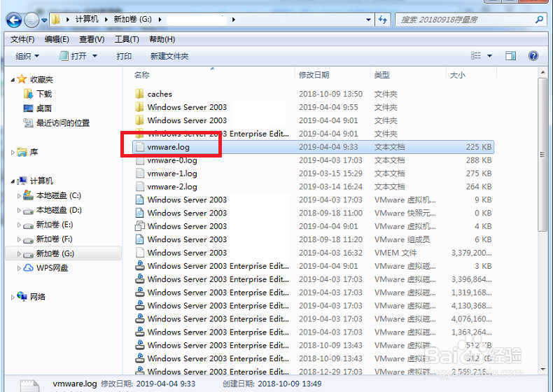This screenshot has width=553, height=392.
Task: Refresh the folder via address bar refresh icon
Action: [x=382, y=20]
